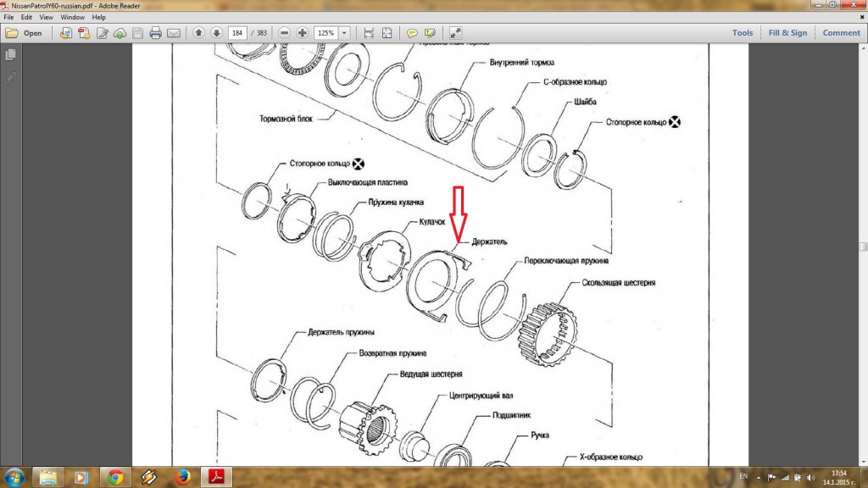Screen dimensions: 868x488
Task: Click the Send file by email envelope icon
Action: click(174, 33)
